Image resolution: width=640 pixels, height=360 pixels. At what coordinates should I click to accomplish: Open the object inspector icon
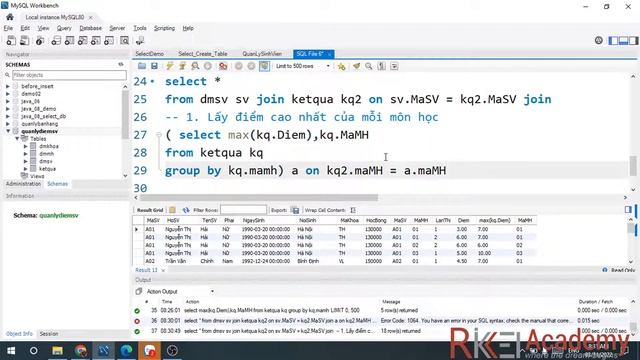(40, 40)
